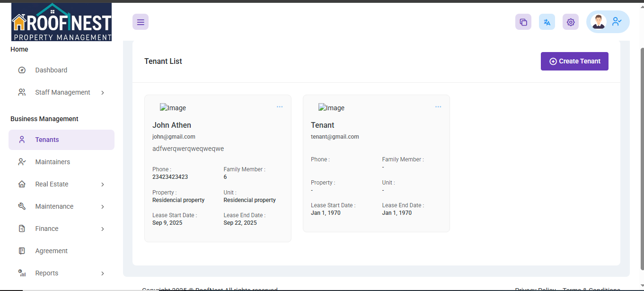Go to Maintainers page
This screenshot has height=291, width=644.
62,162
